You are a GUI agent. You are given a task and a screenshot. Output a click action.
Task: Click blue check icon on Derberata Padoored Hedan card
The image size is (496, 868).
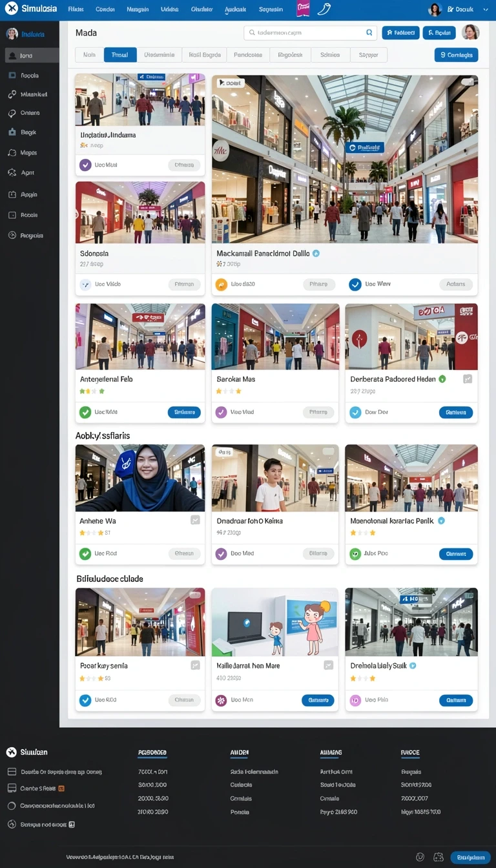point(355,412)
